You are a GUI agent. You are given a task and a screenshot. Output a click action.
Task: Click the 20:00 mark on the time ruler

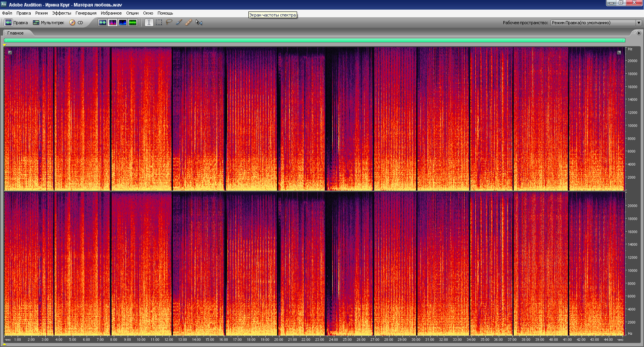pos(279,339)
